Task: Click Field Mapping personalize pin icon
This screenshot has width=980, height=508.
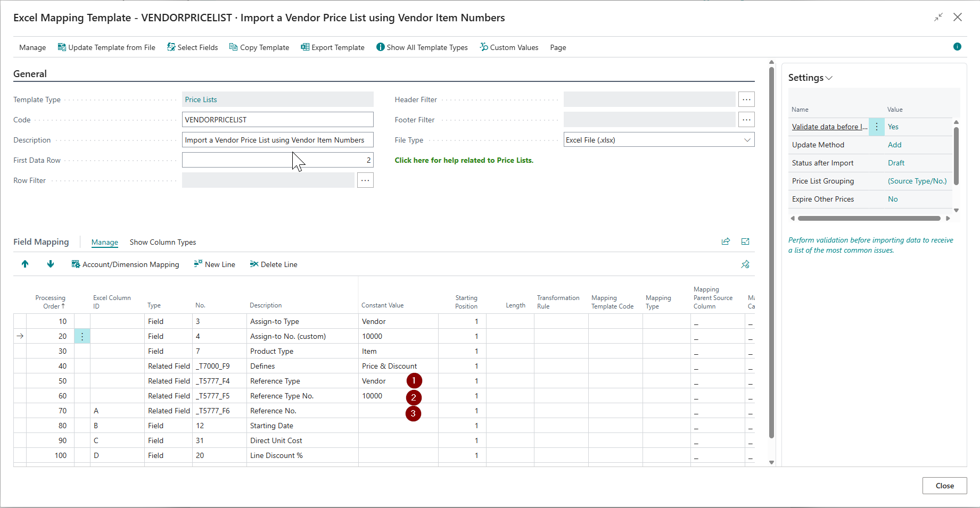Action: click(745, 264)
